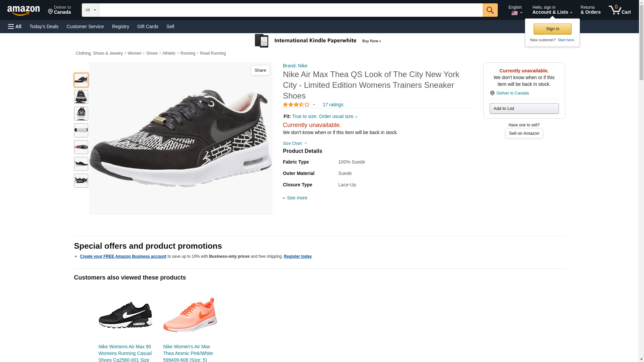Click the yellow Sign in button
The image size is (644, 362).
pos(552,29)
